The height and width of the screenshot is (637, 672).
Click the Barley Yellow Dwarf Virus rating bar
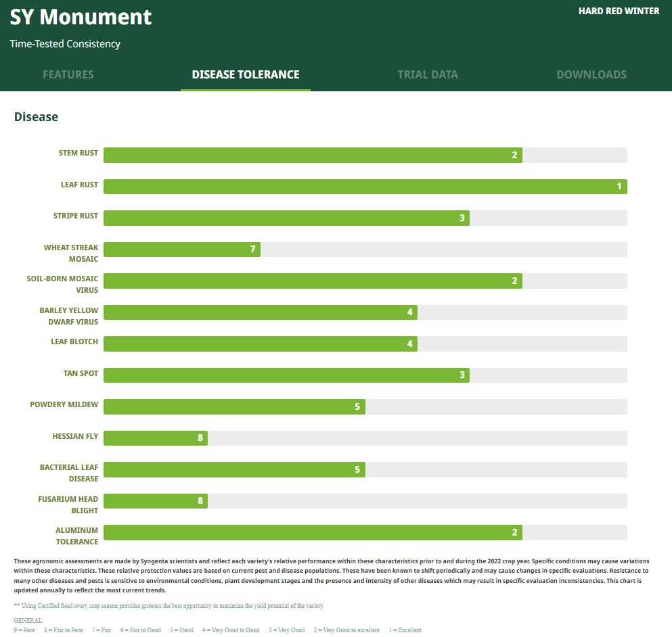[365, 312]
